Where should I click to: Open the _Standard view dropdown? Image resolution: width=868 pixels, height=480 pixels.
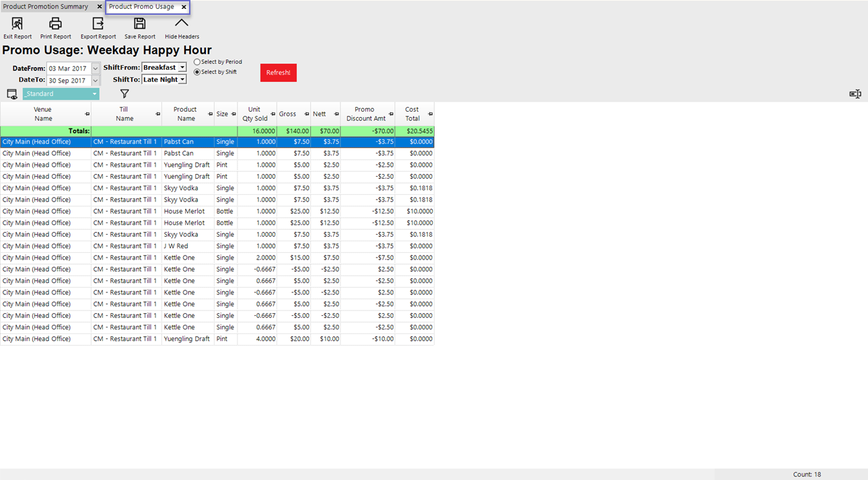(x=94, y=94)
